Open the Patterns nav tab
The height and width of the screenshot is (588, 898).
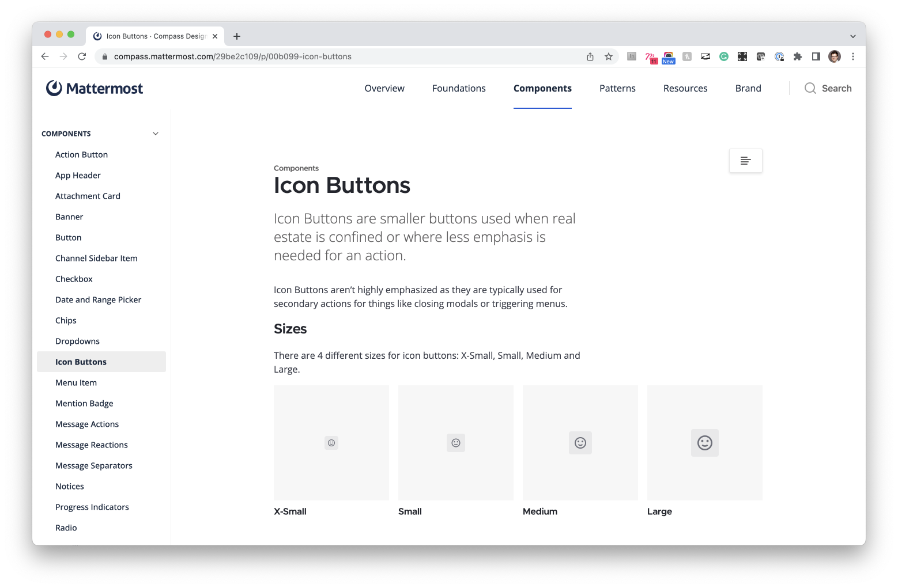pyautogui.click(x=617, y=88)
